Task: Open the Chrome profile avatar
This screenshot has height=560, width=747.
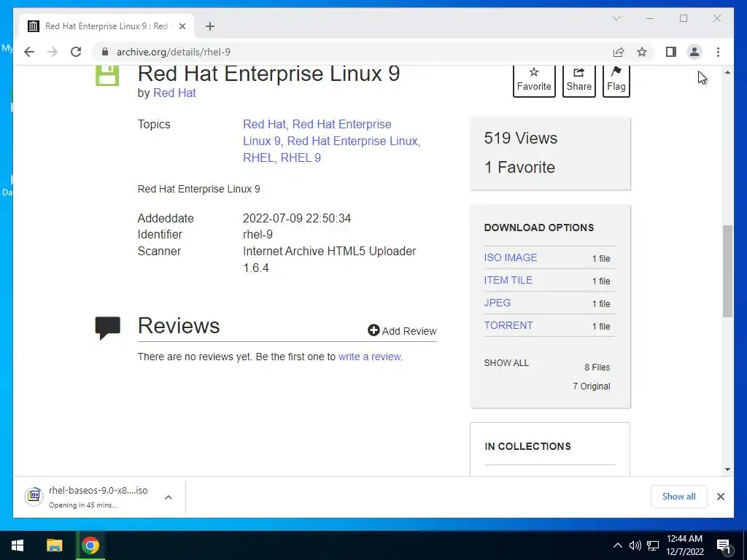Action: coord(694,52)
